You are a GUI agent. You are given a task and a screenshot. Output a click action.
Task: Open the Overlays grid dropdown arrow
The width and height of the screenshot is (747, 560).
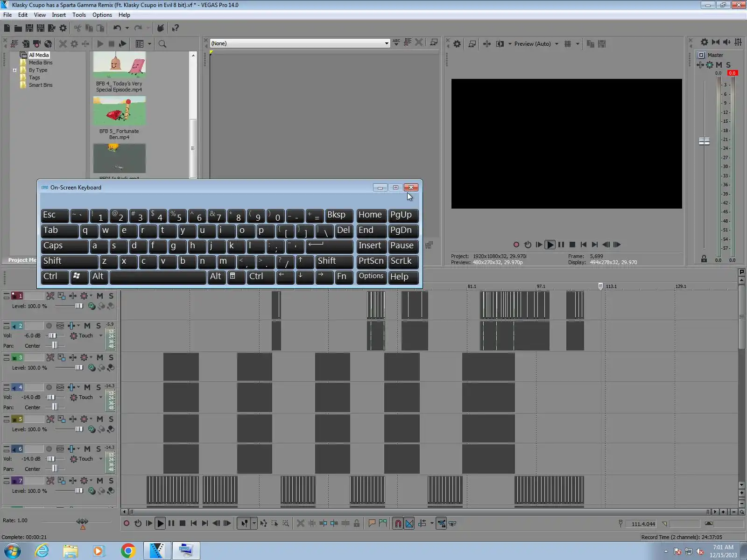(578, 44)
